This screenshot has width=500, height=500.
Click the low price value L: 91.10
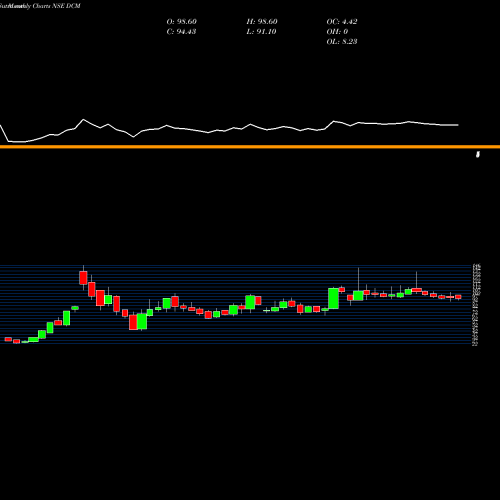pyautogui.click(x=261, y=32)
